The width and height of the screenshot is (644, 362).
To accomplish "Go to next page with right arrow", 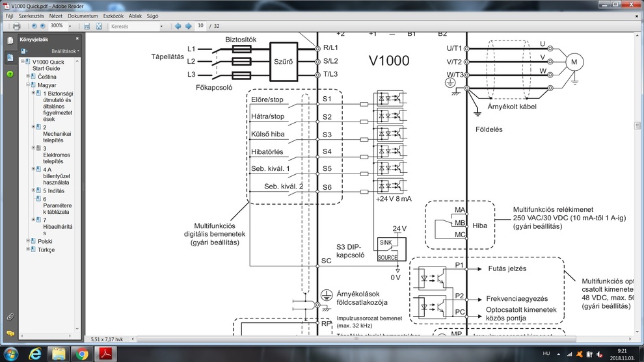I will pos(189,26).
